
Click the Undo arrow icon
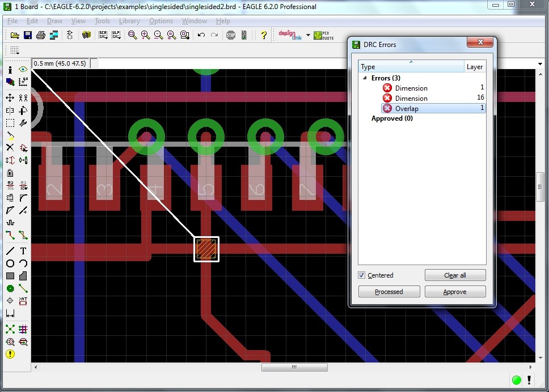click(x=201, y=35)
